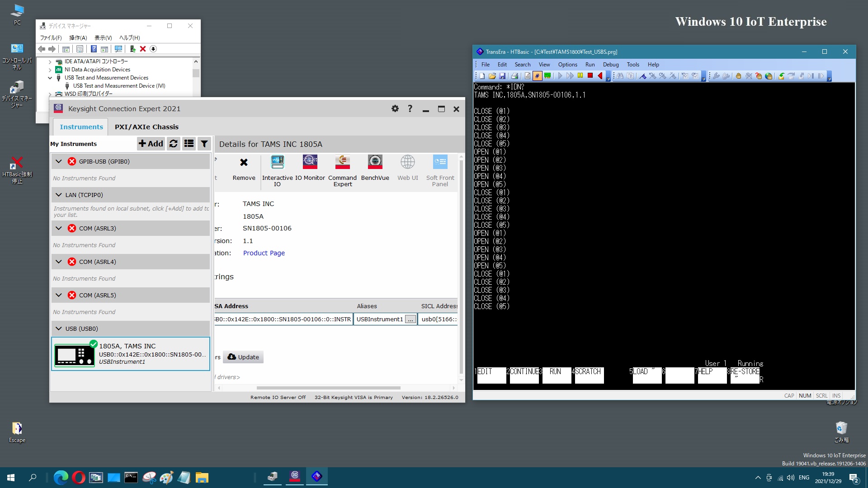Click the CONTINUE softkey in HTBasic
This screenshot has width=868, height=488.
coord(524,375)
